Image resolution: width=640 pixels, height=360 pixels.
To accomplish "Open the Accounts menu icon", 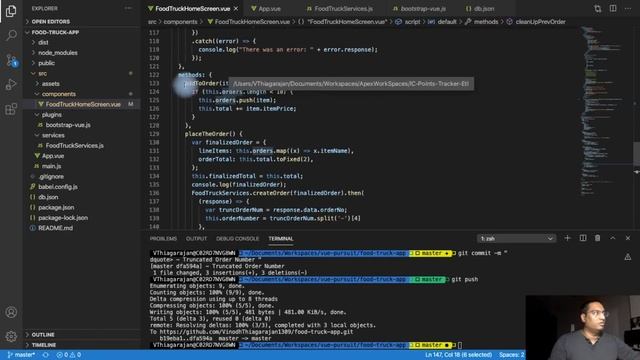I will (11, 312).
